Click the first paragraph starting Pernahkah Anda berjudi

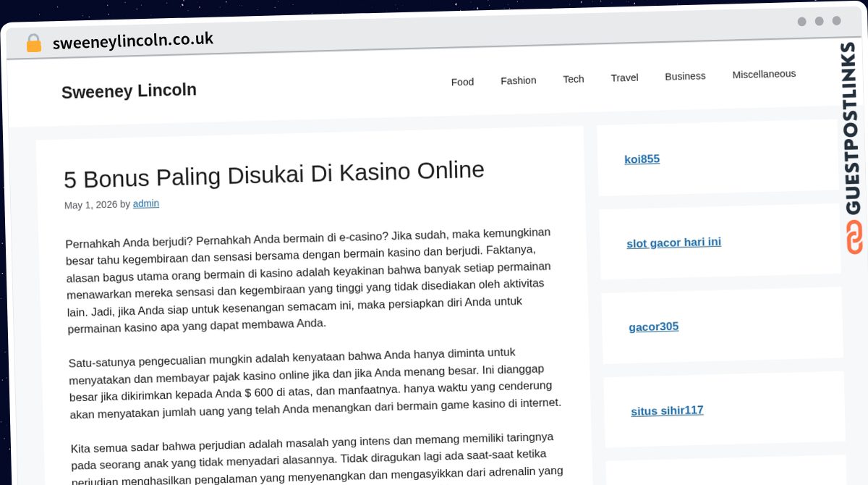[x=309, y=280]
